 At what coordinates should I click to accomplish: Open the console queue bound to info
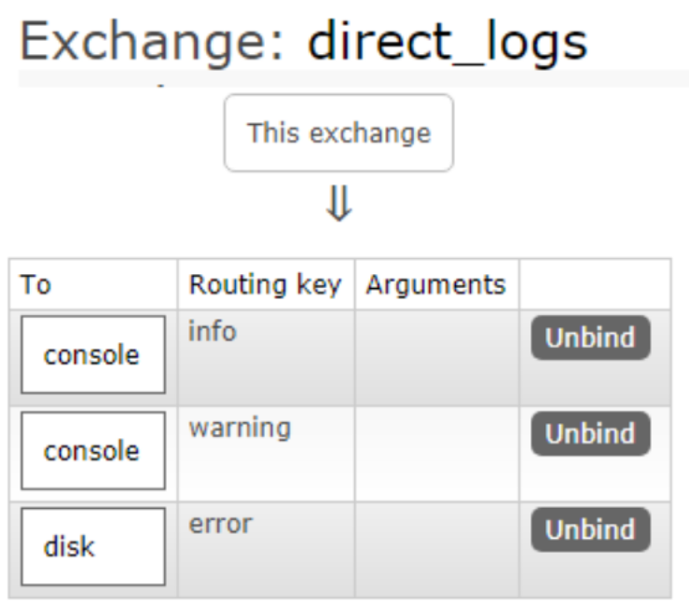pos(92,355)
